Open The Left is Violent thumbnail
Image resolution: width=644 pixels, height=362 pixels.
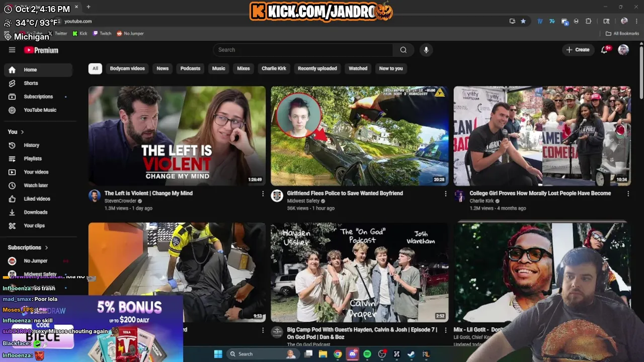pyautogui.click(x=177, y=136)
